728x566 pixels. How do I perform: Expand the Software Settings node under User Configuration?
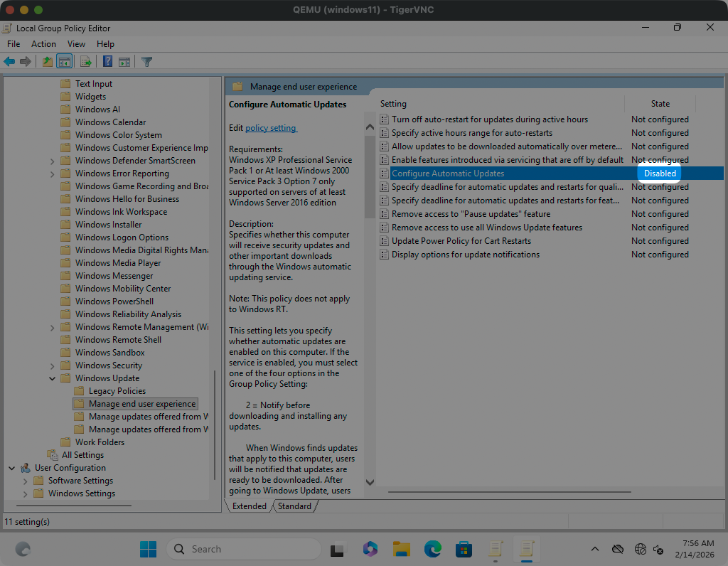tap(26, 481)
